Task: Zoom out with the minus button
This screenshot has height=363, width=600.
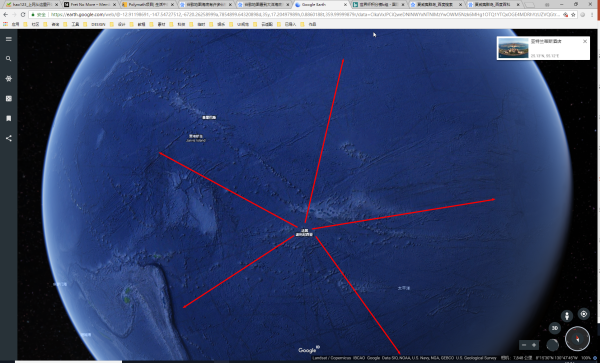Action: click(524, 345)
